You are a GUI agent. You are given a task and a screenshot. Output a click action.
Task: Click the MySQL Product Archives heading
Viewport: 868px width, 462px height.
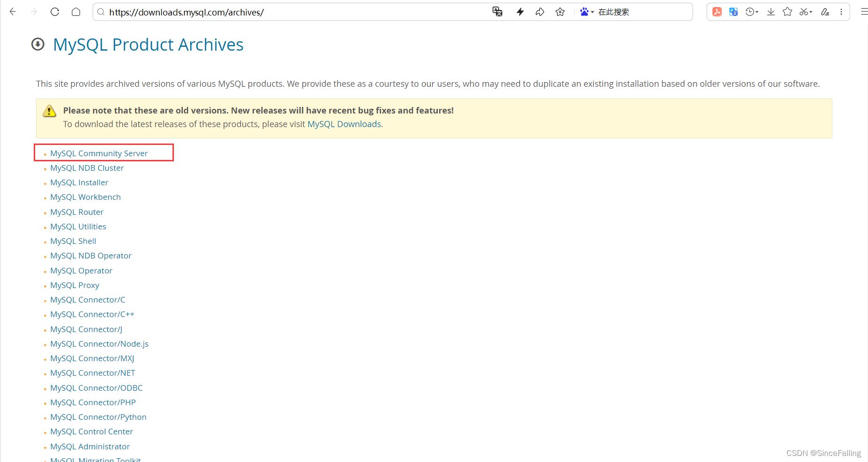click(x=148, y=45)
